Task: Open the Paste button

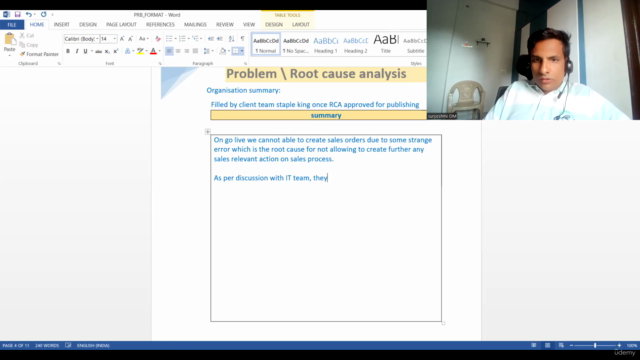Action: coord(9,44)
